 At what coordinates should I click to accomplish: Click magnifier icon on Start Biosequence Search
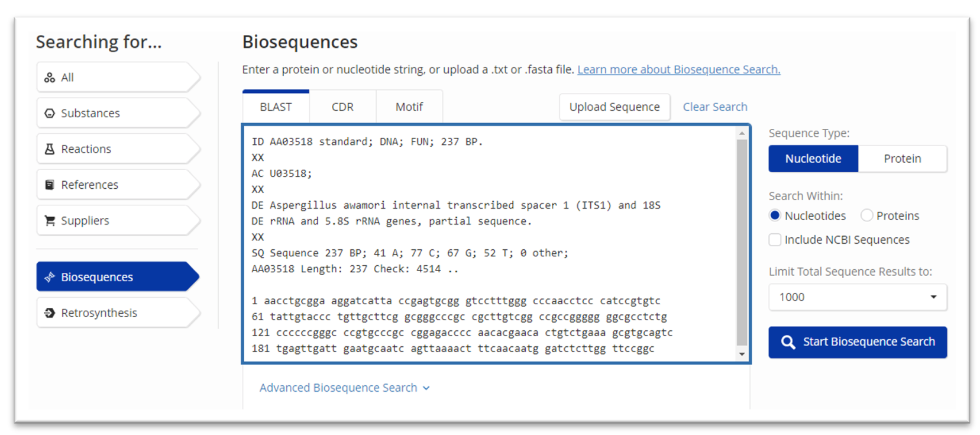[788, 342]
